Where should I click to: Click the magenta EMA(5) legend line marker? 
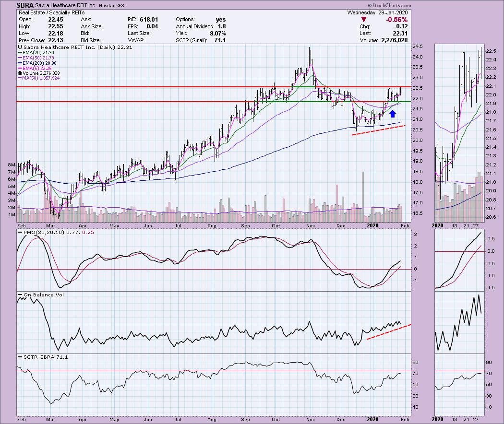tap(20, 69)
